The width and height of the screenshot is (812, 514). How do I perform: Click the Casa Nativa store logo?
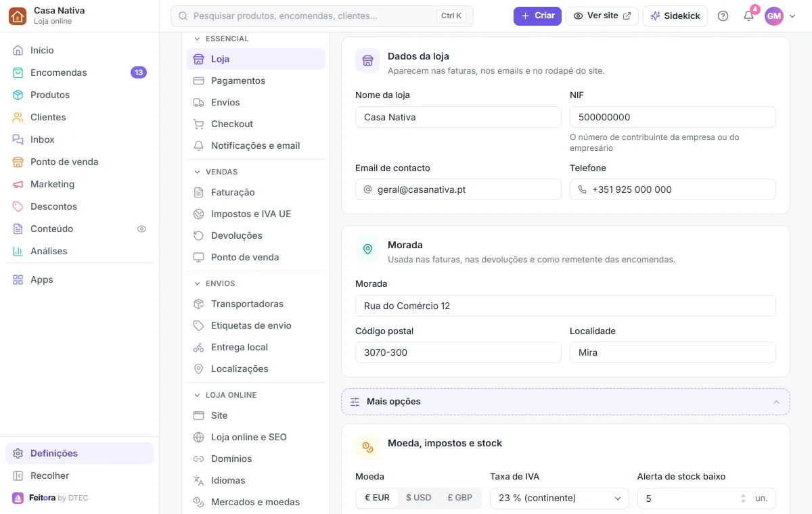click(x=18, y=16)
